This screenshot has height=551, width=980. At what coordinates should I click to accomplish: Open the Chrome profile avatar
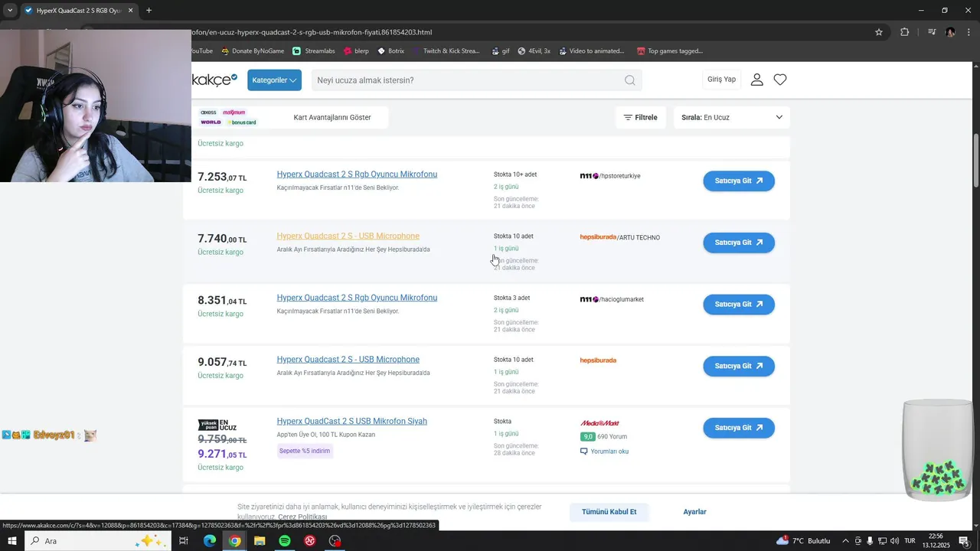(950, 32)
